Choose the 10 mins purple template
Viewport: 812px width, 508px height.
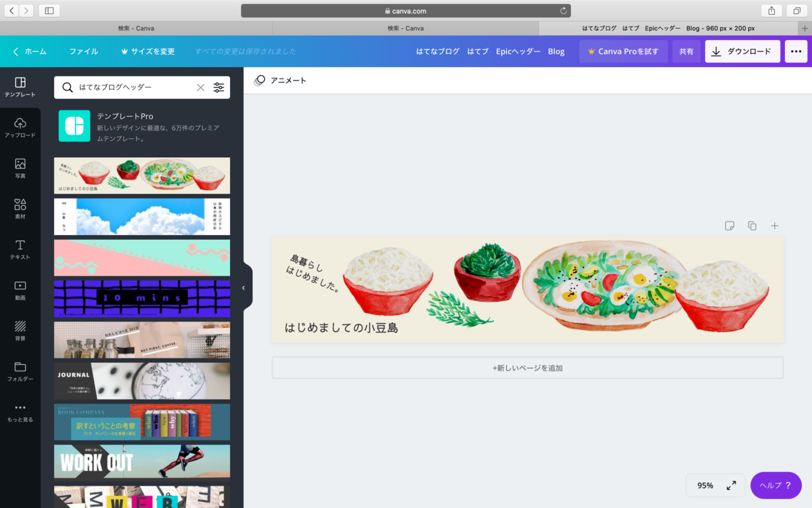pyautogui.click(x=142, y=299)
